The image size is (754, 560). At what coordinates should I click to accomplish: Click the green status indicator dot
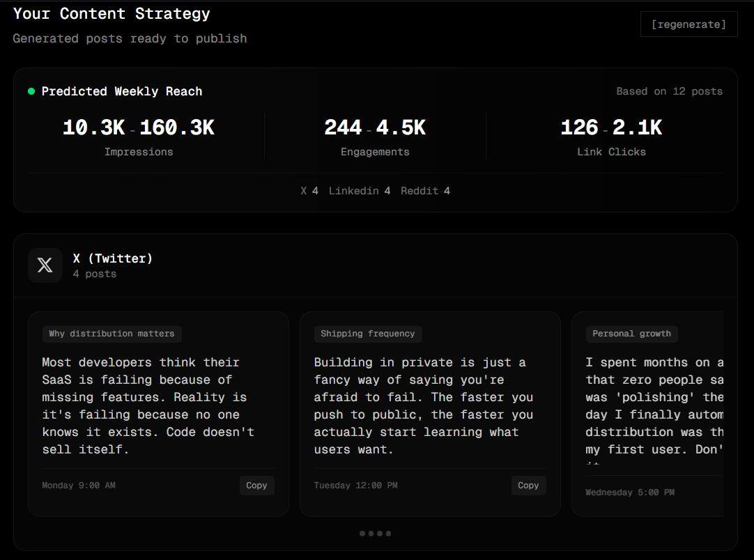coord(31,91)
